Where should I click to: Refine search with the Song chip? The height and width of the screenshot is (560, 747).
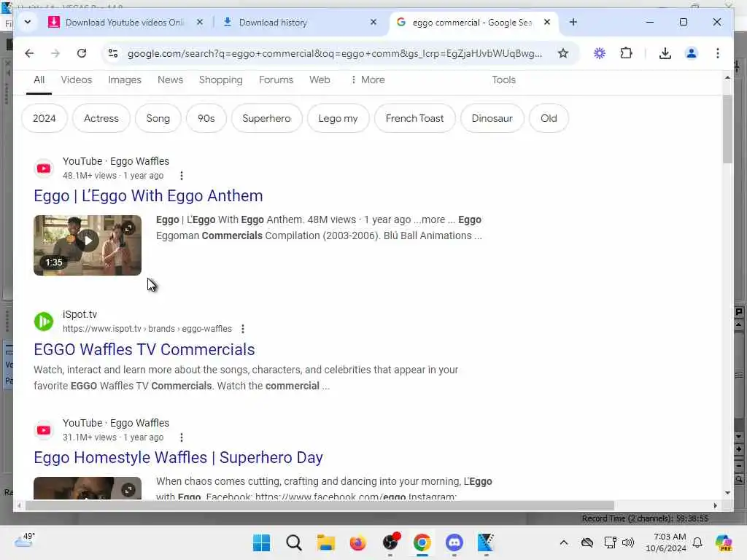158,118
